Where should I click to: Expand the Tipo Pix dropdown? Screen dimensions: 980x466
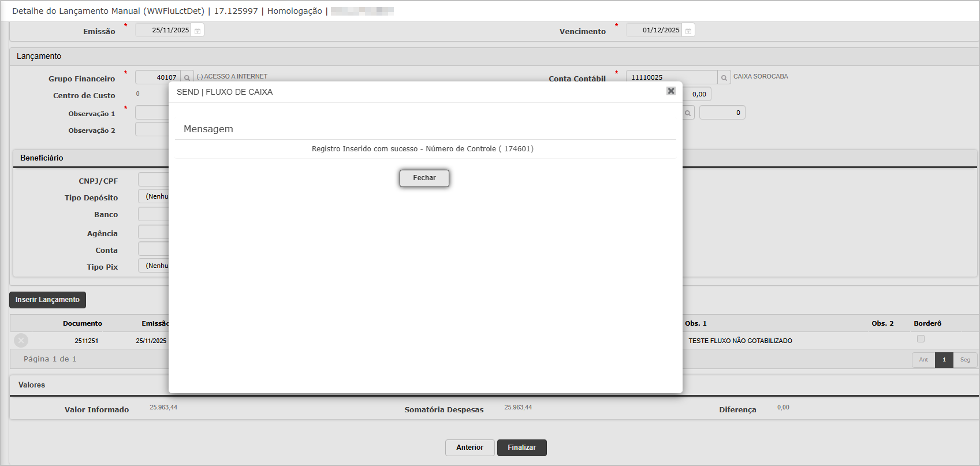coord(154,266)
